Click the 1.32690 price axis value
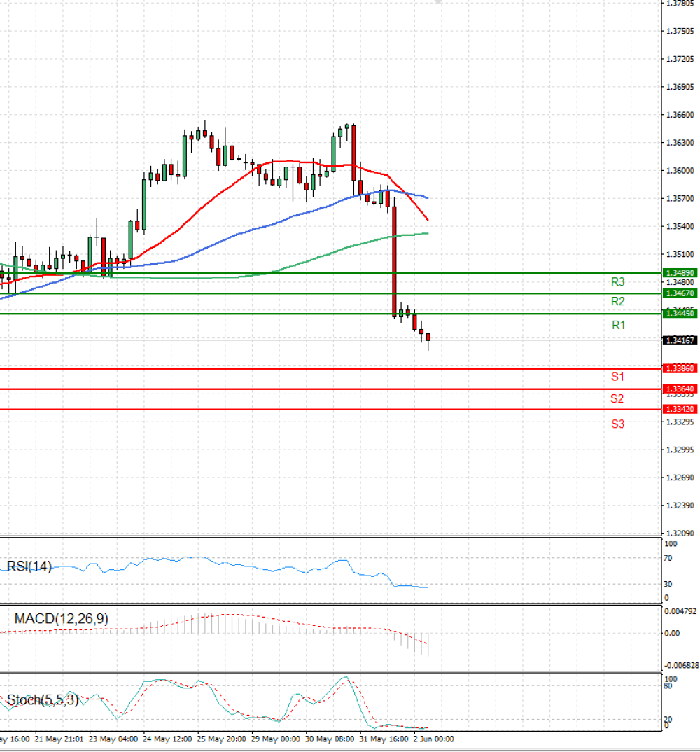 click(680, 478)
